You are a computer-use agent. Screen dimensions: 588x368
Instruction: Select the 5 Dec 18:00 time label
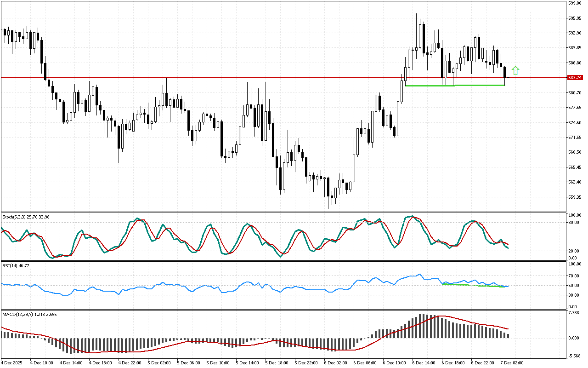tap(277, 362)
